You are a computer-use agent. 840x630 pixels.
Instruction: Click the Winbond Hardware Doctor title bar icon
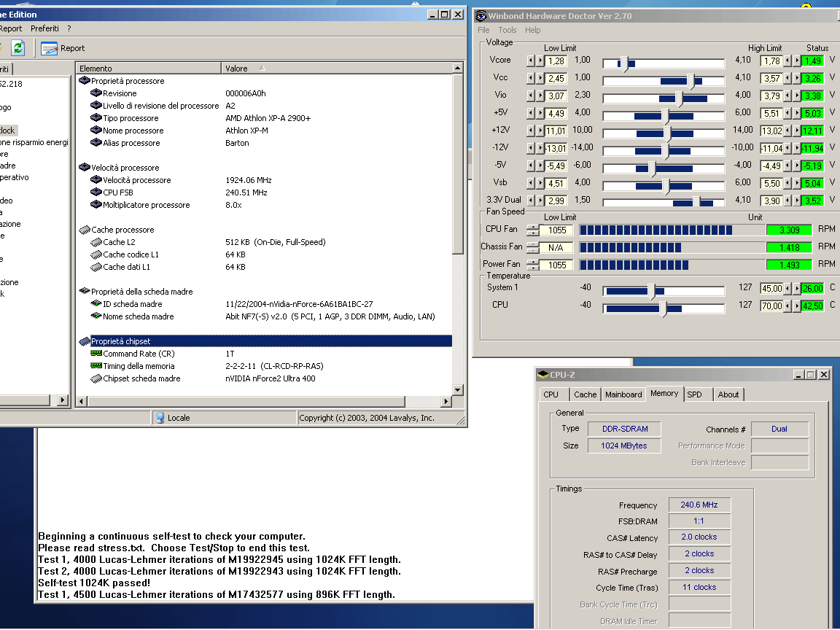tap(481, 15)
